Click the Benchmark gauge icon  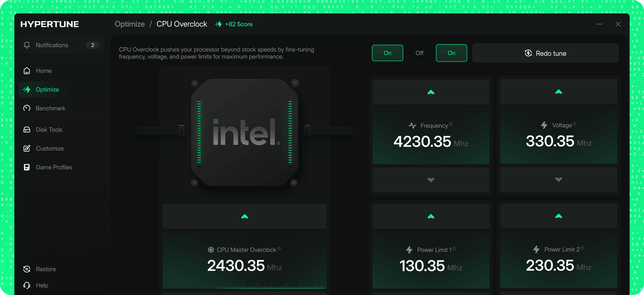point(27,108)
